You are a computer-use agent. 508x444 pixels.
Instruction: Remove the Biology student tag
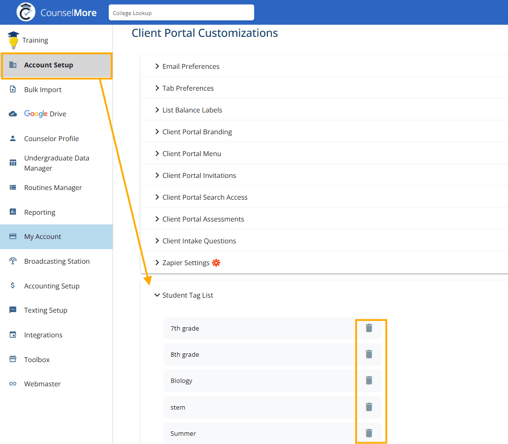coord(369,380)
